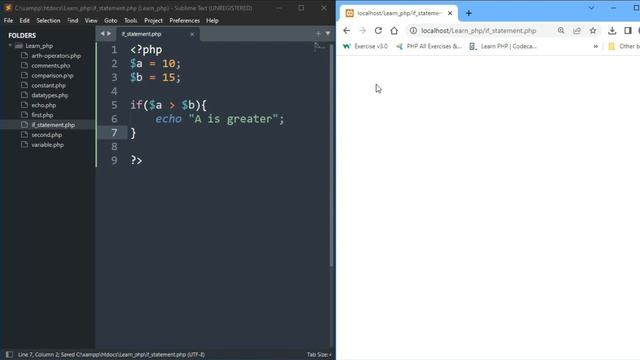Open comments.php in sidebar
640x360 pixels.
click(51, 66)
